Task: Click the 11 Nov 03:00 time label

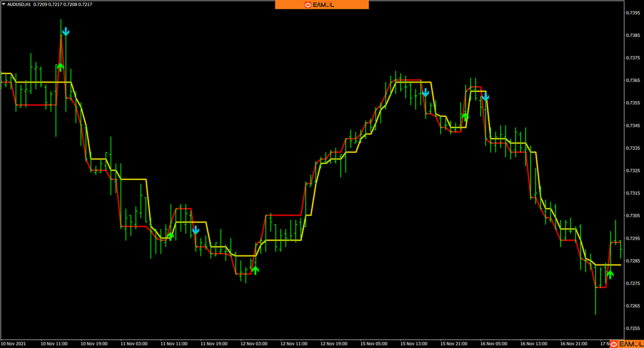Action: tap(134, 344)
